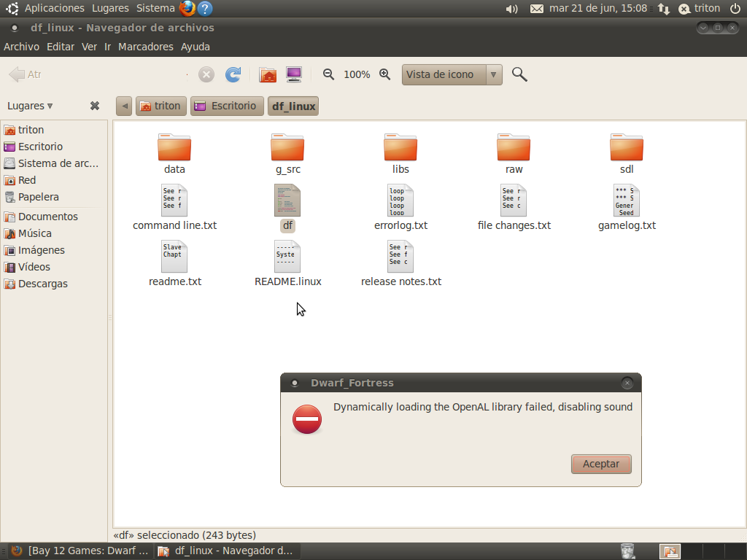Click the Search magnifier icon in toolbar

[519, 74]
